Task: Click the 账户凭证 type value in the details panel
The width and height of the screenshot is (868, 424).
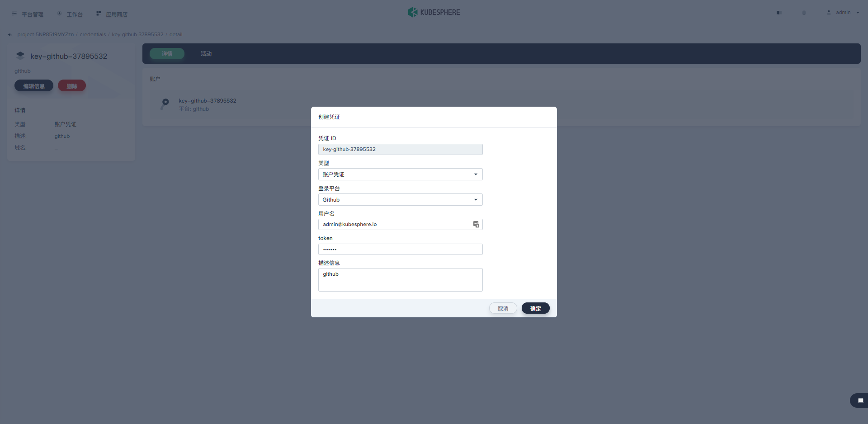Action: [66, 124]
